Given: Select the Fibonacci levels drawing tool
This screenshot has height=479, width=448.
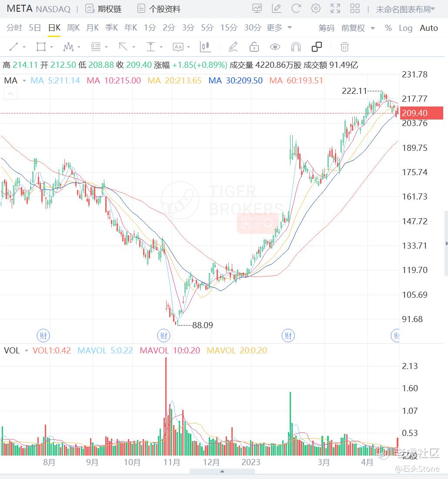Looking at the screenshot, I should pos(96,47).
